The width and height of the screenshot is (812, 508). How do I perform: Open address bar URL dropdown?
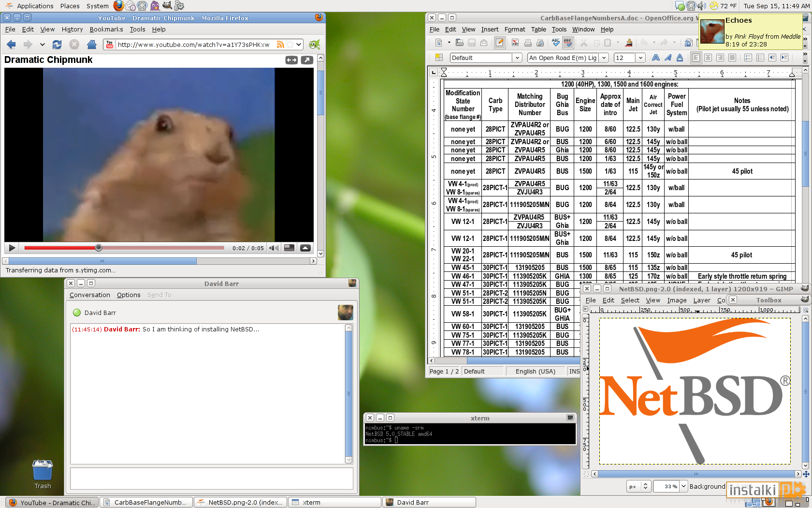point(299,45)
